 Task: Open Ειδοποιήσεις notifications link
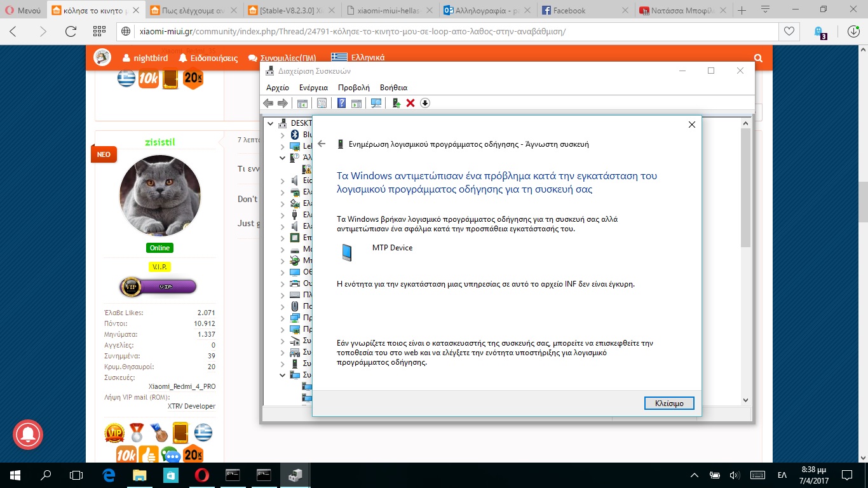tap(208, 58)
